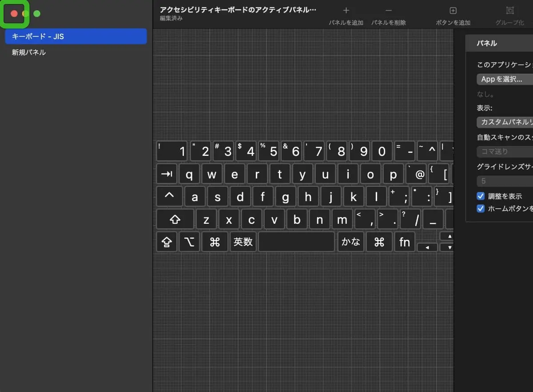Uncheck the 調整を表示 checkbox
533x392 pixels.
point(480,196)
